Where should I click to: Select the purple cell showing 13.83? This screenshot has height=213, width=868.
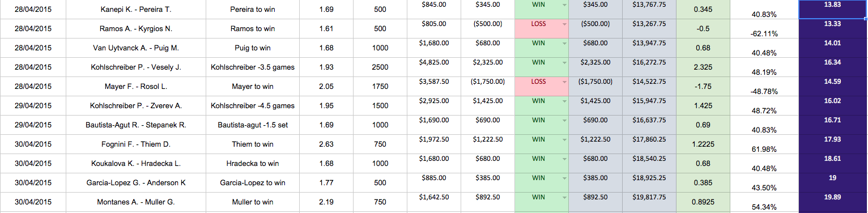tap(832, 9)
